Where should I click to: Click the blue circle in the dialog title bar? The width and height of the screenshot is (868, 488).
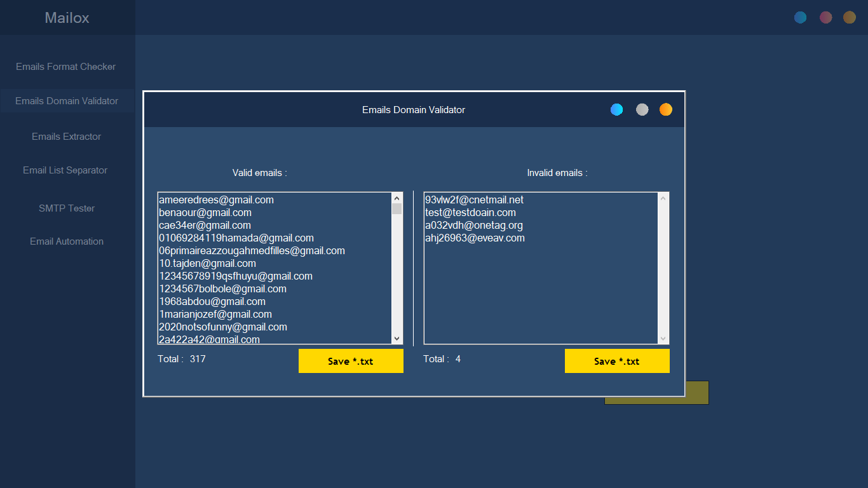(616, 109)
